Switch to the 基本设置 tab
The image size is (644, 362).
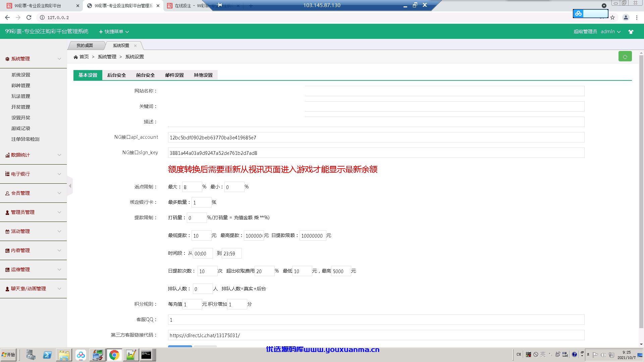click(88, 75)
